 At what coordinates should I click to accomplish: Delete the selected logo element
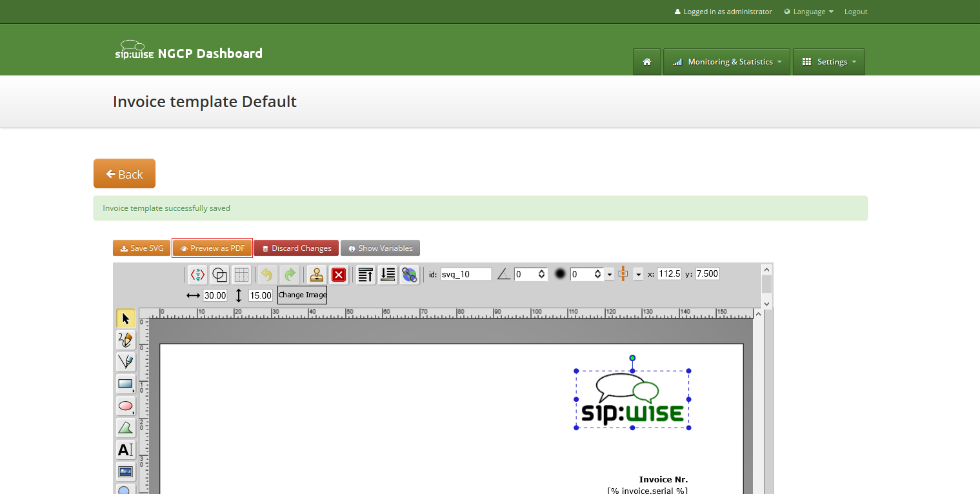(339, 274)
